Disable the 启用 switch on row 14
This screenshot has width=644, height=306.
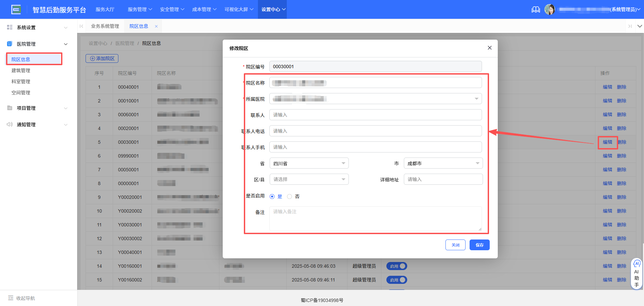[x=396, y=266]
